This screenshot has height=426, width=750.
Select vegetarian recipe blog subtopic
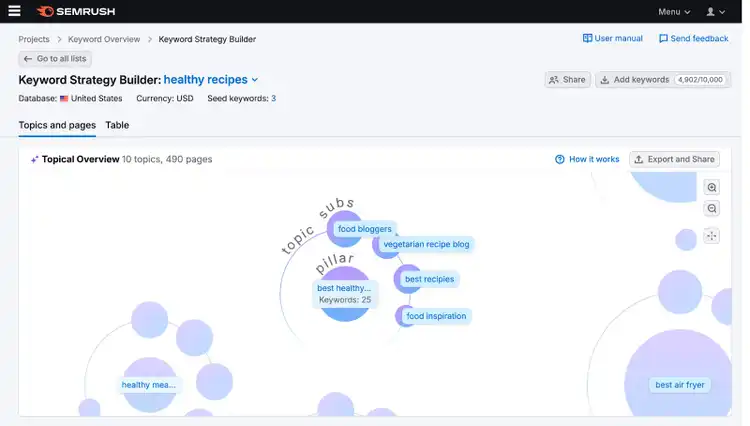[x=426, y=244]
